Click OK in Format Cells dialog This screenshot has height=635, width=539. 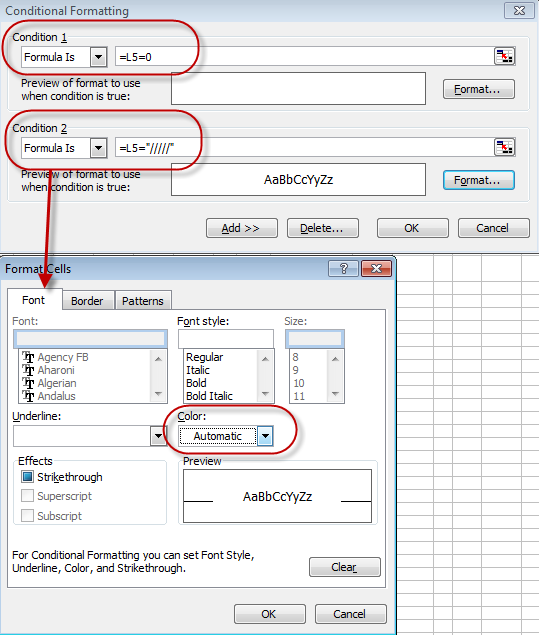coord(270,614)
